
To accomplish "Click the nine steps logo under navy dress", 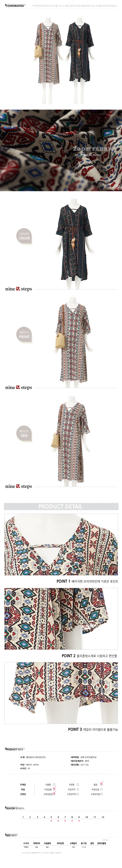I will pos(19,289).
